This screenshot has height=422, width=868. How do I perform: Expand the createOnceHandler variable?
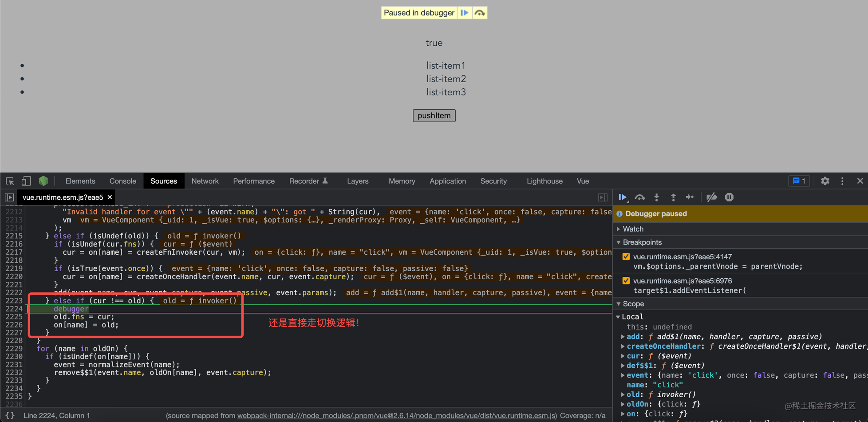(623, 347)
